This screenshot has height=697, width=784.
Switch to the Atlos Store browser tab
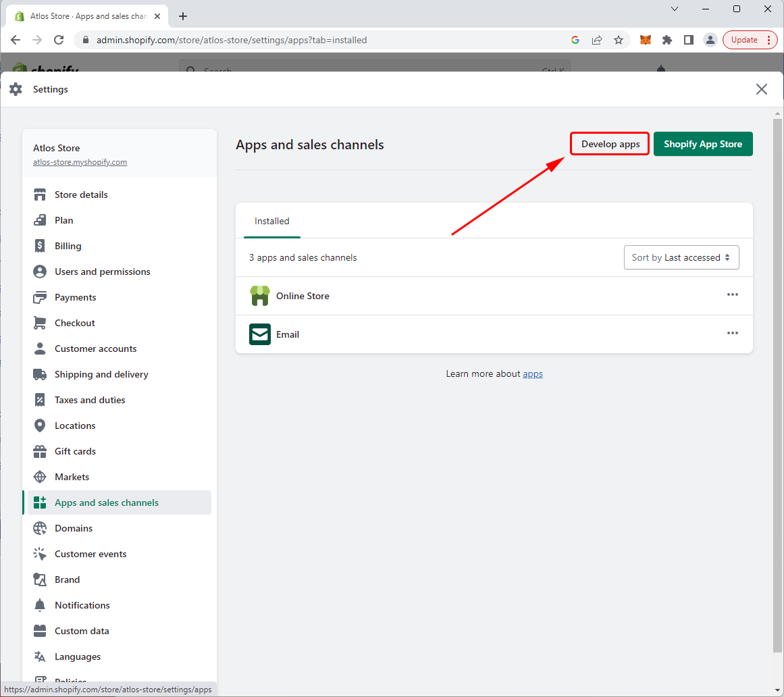[x=88, y=16]
